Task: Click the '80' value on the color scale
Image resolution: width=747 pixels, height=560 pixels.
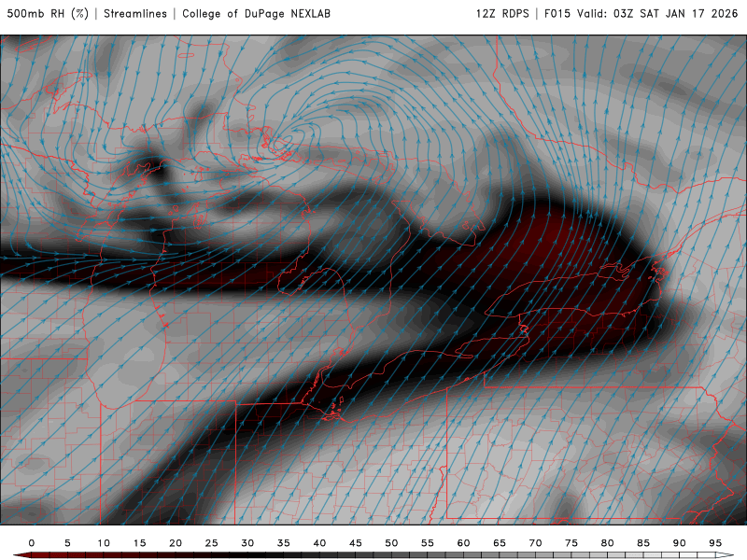Action: click(x=608, y=543)
